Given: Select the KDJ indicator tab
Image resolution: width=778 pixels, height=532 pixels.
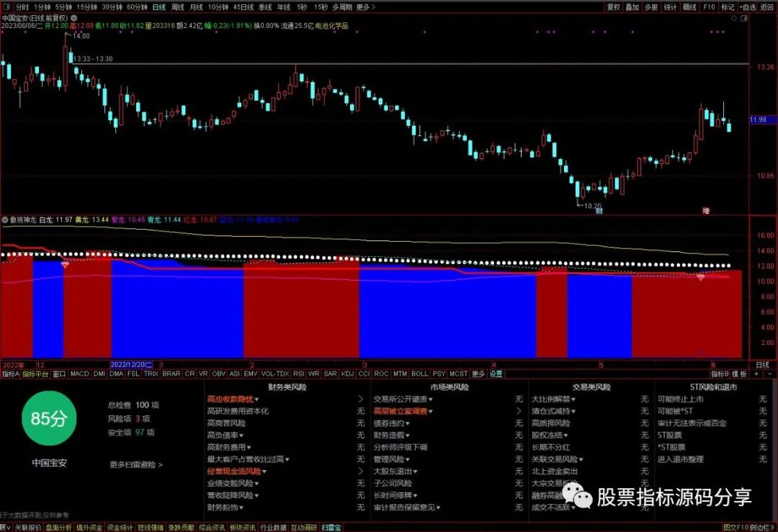Looking at the screenshot, I should pyautogui.click(x=347, y=374).
